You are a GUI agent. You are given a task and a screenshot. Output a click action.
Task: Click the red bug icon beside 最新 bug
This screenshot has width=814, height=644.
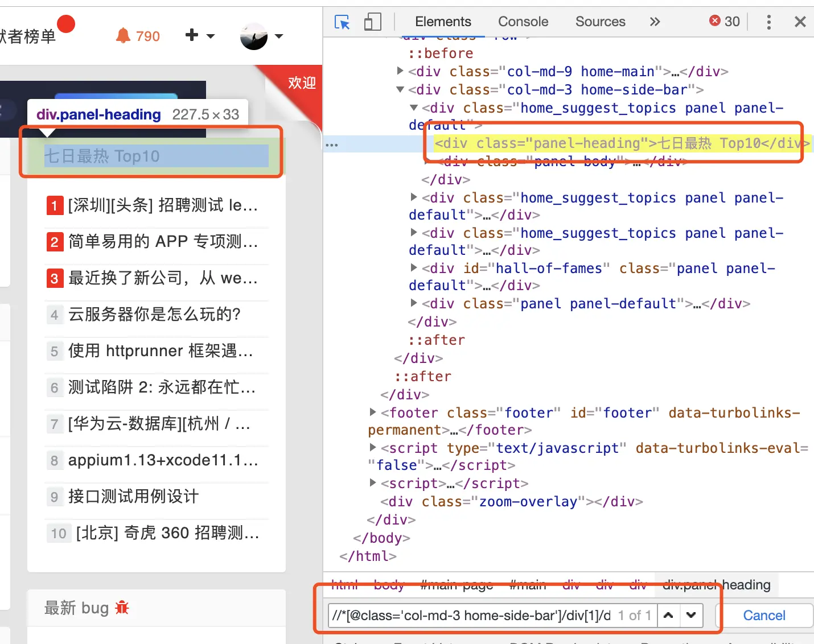[x=122, y=608]
